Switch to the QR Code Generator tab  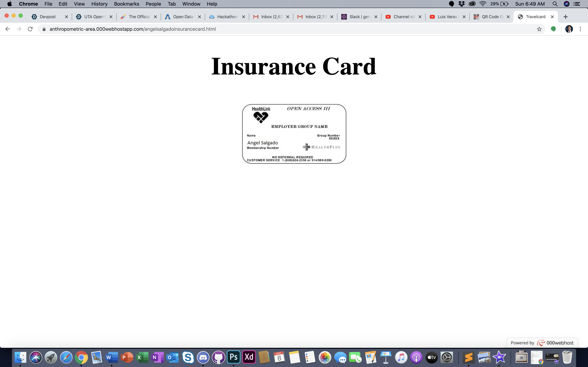pos(491,17)
